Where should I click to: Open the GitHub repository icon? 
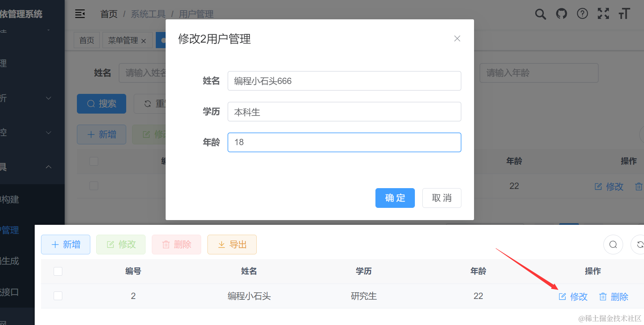click(561, 14)
